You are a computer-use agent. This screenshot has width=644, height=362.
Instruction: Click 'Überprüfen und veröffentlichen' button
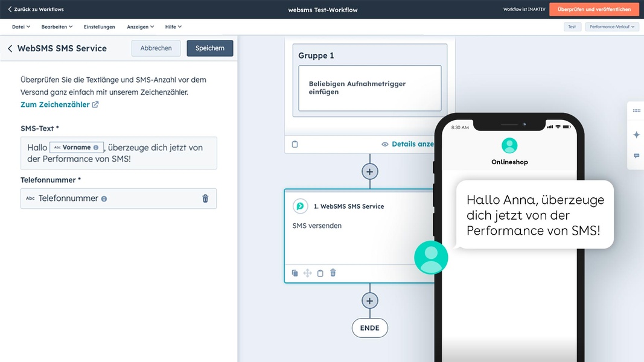click(x=594, y=9)
